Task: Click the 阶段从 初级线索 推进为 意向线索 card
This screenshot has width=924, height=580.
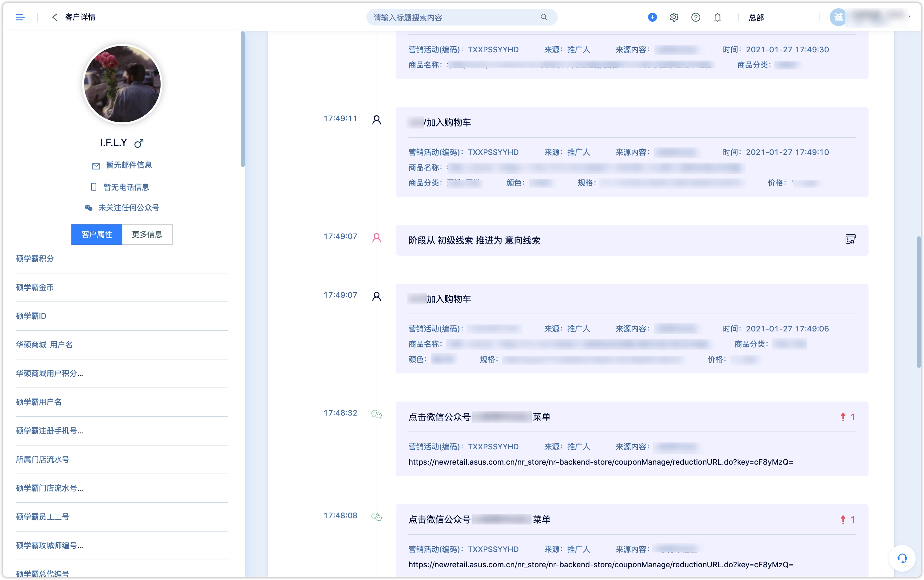Action: [x=632, y=241]
